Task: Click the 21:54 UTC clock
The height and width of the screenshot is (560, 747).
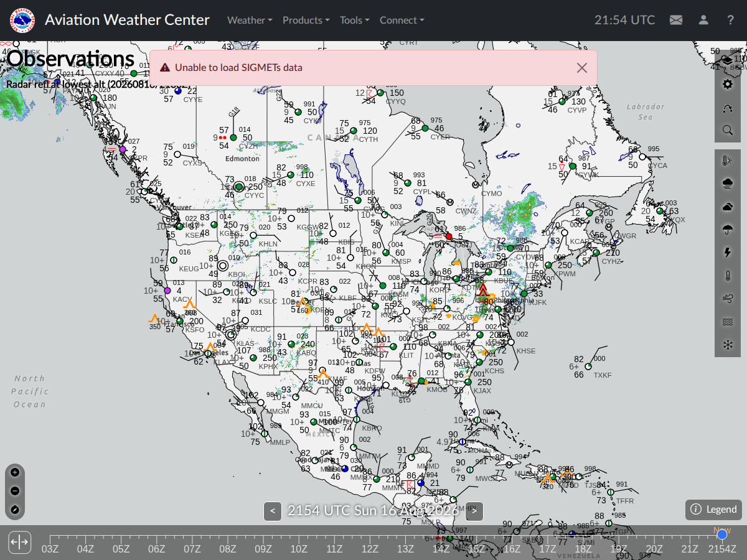Action: [x=624, y=20]
